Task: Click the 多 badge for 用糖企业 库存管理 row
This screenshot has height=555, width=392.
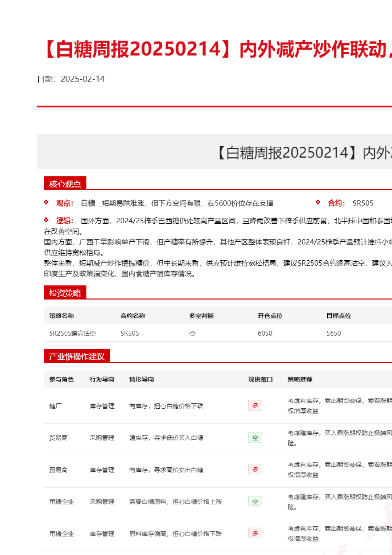Action: click(255, 533)
